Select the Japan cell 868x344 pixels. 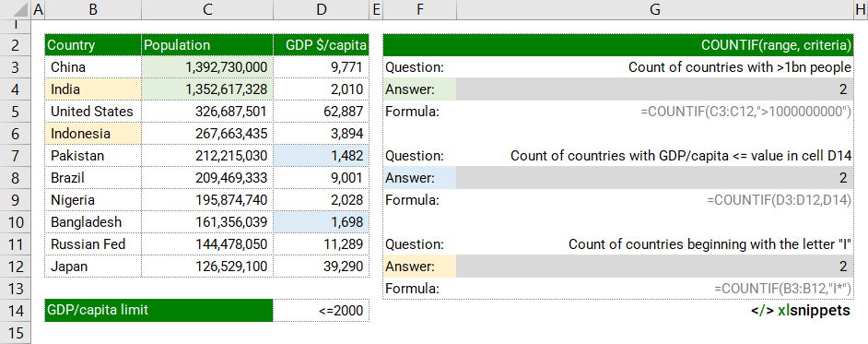pos(93,267)
